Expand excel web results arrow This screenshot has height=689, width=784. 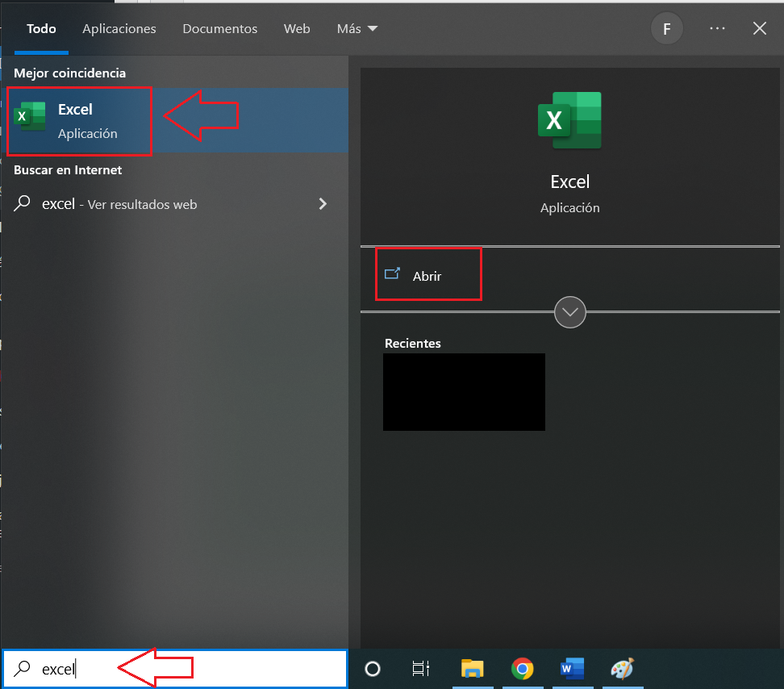click(x=323, y=204)
